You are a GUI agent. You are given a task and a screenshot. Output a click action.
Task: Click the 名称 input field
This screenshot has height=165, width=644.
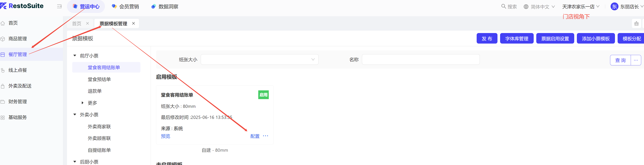(x=421, y=59)
